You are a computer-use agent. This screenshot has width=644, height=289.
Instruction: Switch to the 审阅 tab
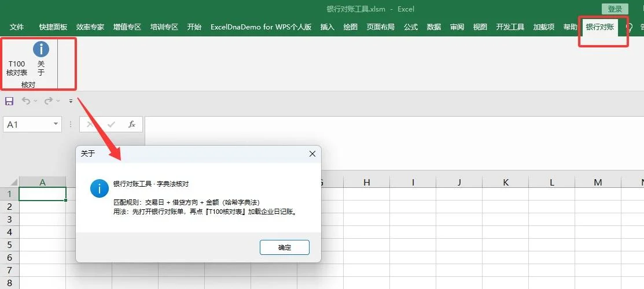point(457,27)
